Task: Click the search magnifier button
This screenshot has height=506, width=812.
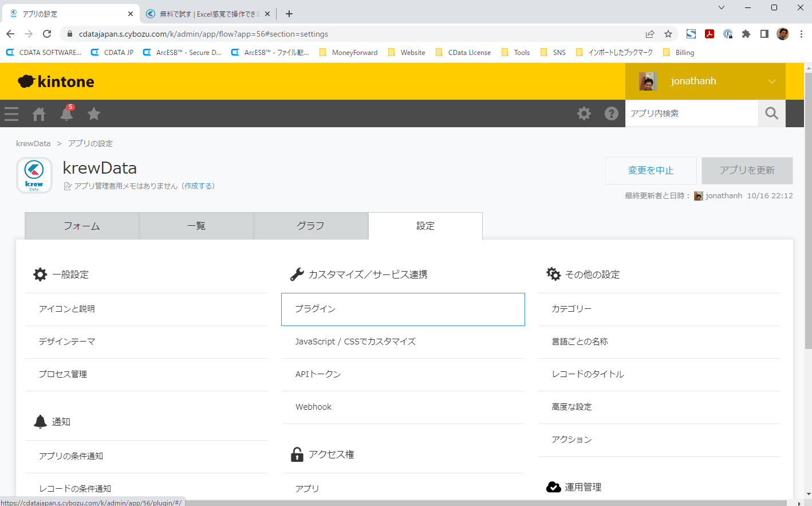Action: pyautogui.click(x=771, y=113)
